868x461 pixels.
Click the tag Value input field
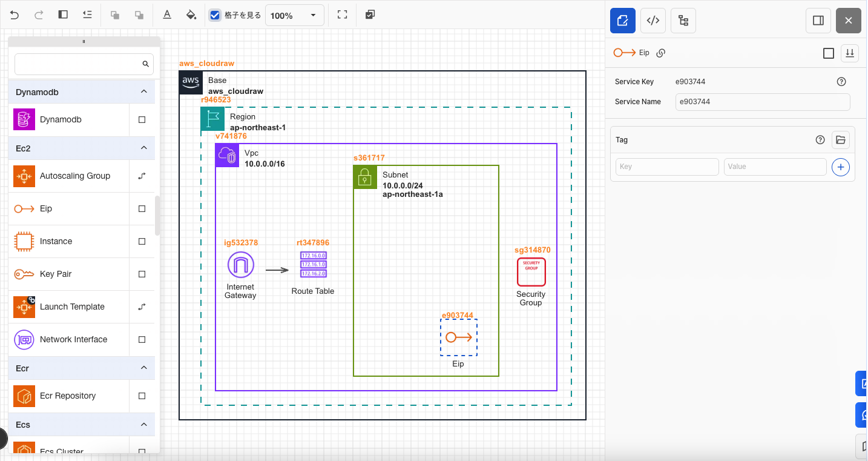[x=775, y=167]
